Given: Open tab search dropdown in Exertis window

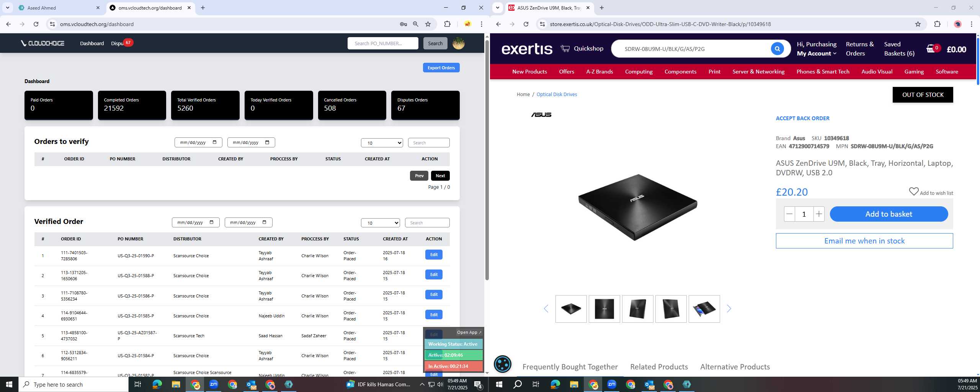Looking at the screenshot, I should pyautogui.click(x=497, y=8).
